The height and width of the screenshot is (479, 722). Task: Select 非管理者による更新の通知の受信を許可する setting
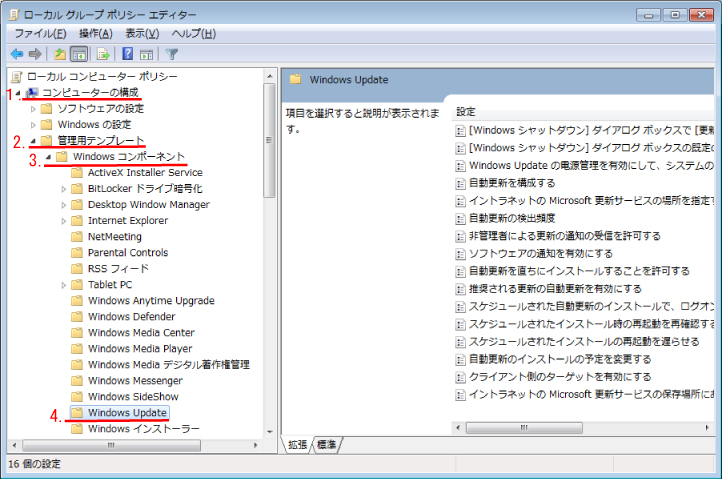tap(565, 236)
